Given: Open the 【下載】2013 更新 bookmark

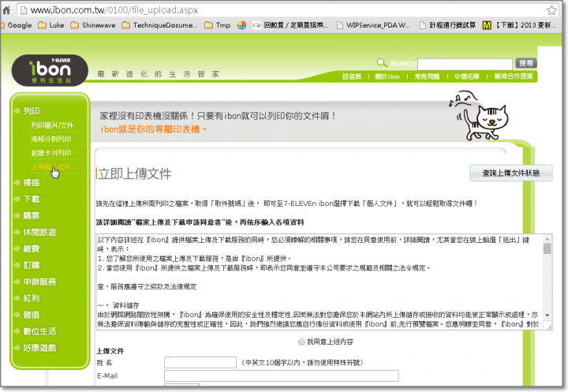Looking at the screenshot, I should click(519, 25).
